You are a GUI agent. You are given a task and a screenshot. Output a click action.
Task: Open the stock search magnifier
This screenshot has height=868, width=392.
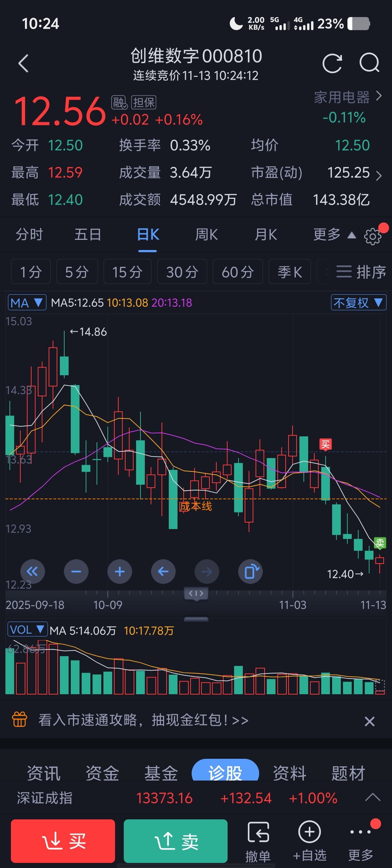click(369, 63)
